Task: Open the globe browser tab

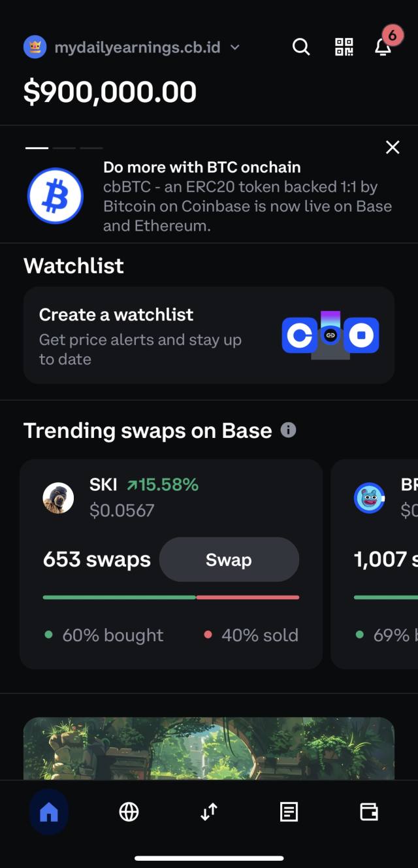Action: click(x=129, y=812)
